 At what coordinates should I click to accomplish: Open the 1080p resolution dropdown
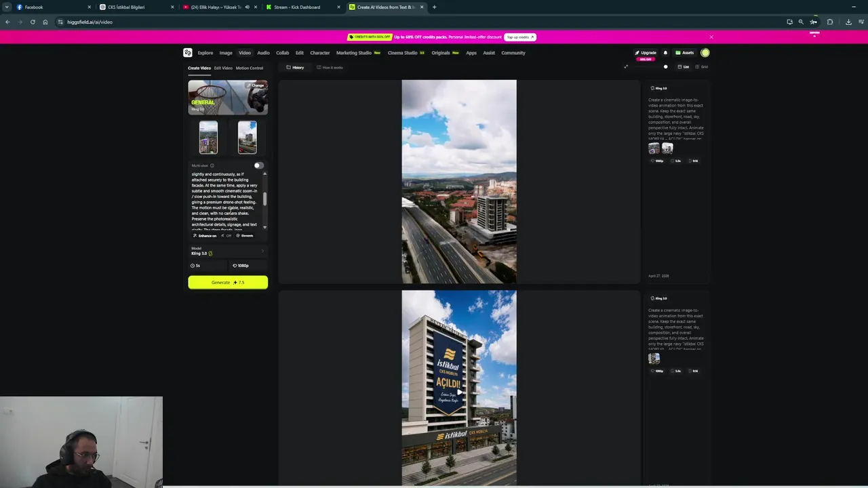(248, 266)
